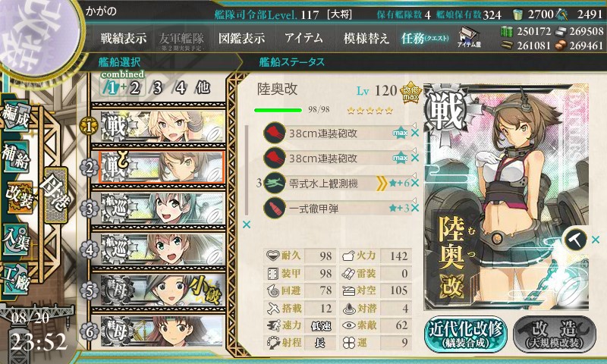Click the 38cm連装砲改 first slot gun icon
The image size is (607, 364).
[x=275, y=133]
